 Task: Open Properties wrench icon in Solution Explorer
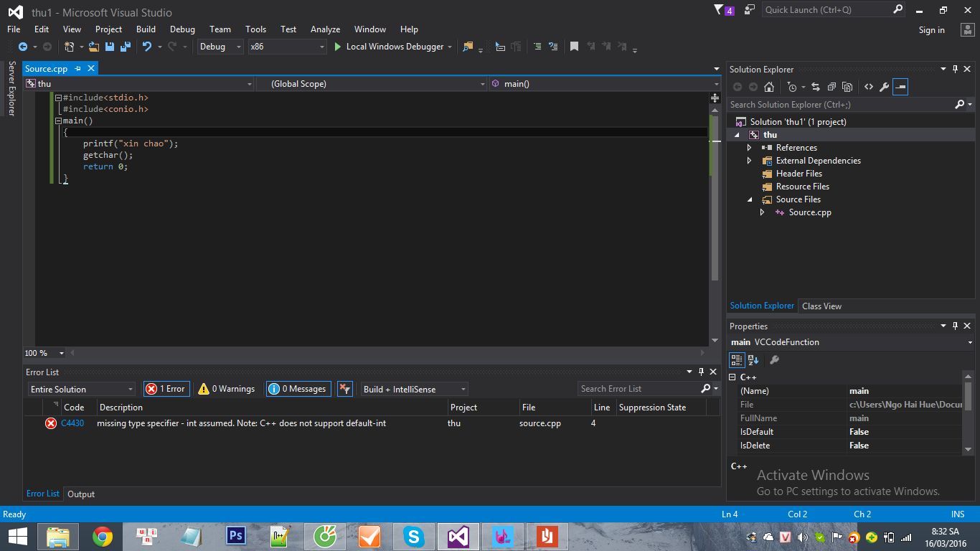click(x=884, y=87)
